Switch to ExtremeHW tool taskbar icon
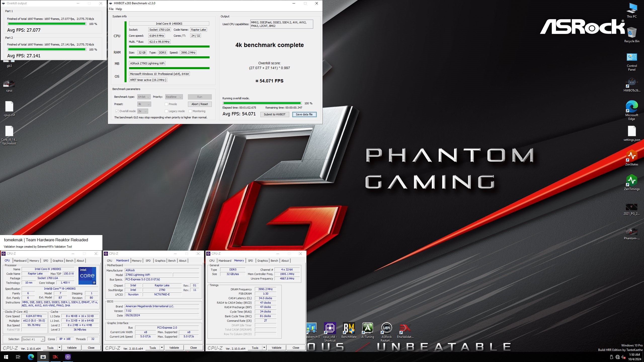The image size is (644, 362). point(55,357)
